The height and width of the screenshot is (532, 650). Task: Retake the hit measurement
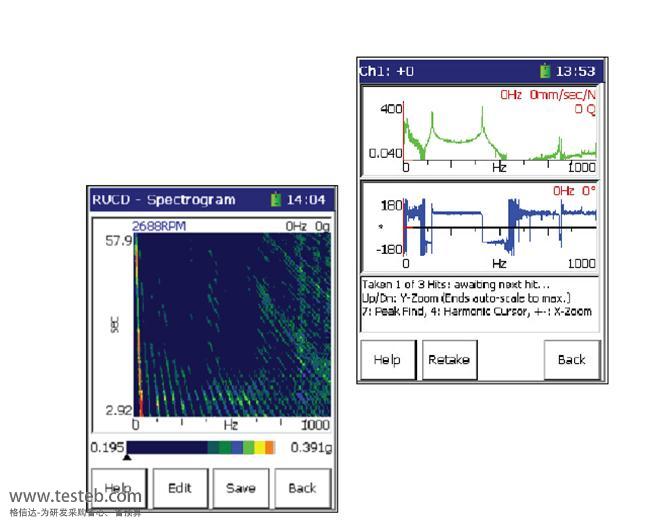click(x=449, y=359)
